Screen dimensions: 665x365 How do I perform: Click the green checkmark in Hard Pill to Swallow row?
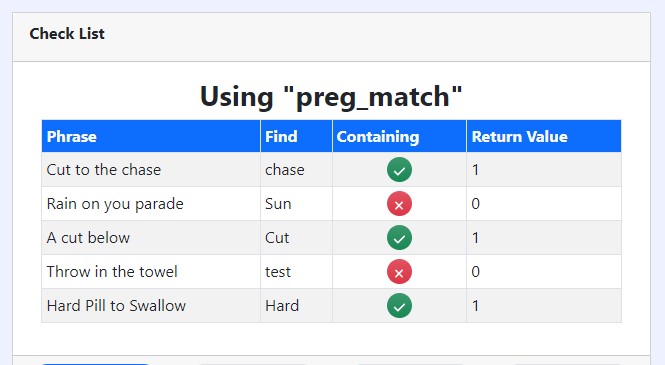pos(399,306)
